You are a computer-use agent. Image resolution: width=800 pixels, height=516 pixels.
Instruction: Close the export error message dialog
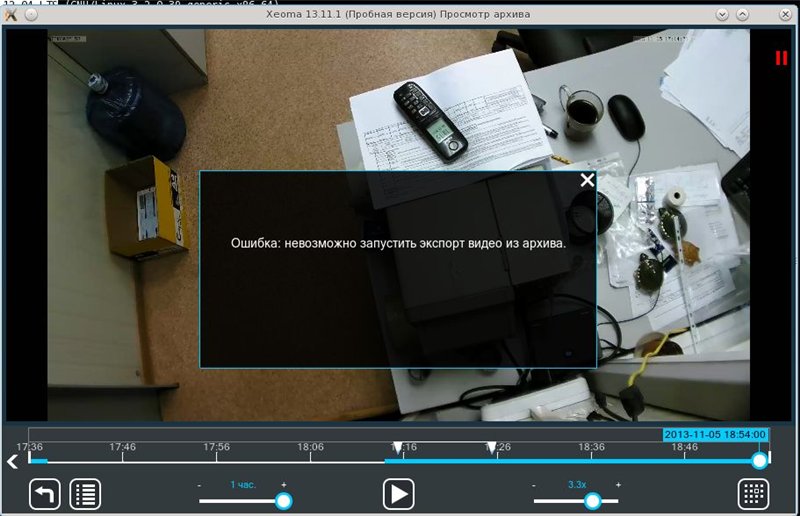[587, 180]
